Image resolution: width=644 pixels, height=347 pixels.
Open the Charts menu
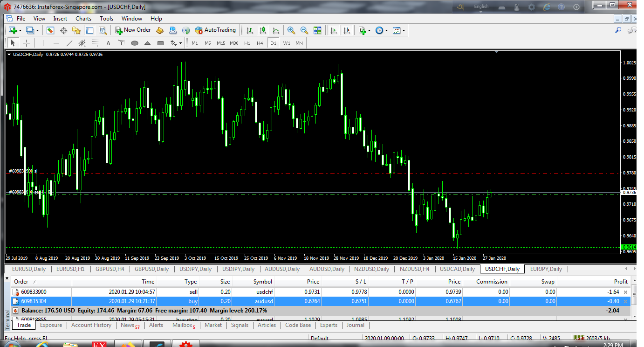83,19
